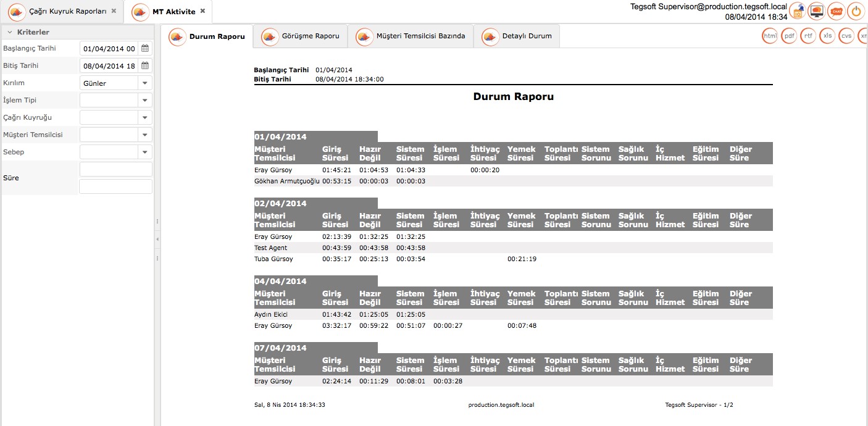This screenshot has height=426, width=868.
Task: Focus the first Süre input field
Action: [115, 169]
